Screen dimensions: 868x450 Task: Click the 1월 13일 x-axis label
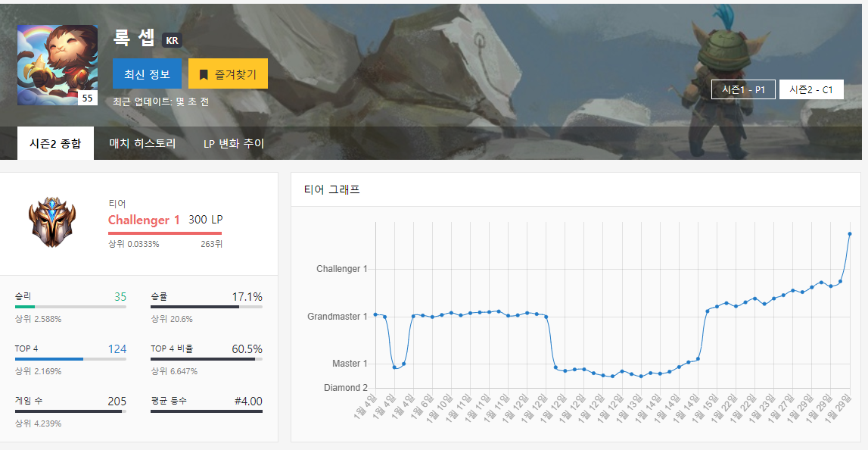629,408
